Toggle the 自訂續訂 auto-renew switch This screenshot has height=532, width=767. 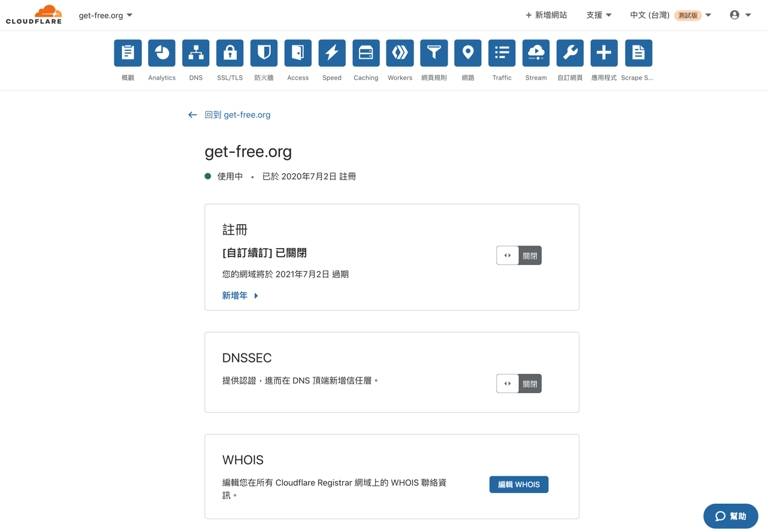coord(519,256)
